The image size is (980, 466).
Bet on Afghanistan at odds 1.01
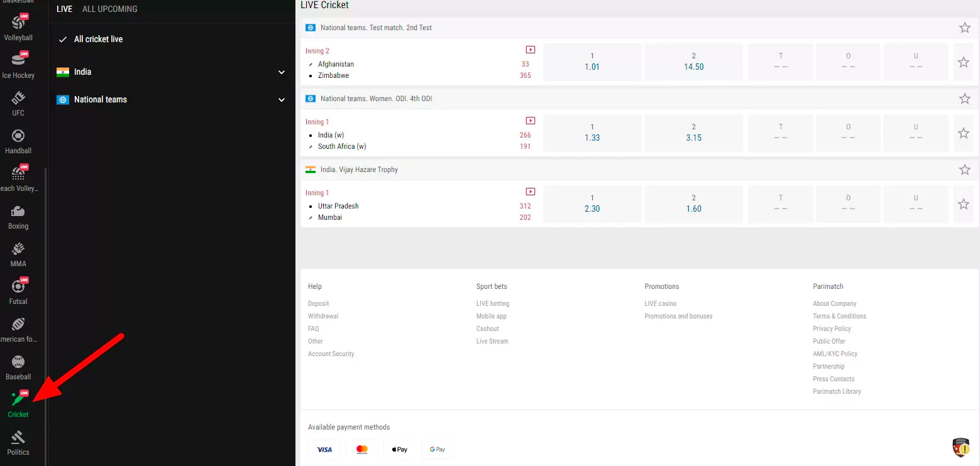[x=592, y=62]
